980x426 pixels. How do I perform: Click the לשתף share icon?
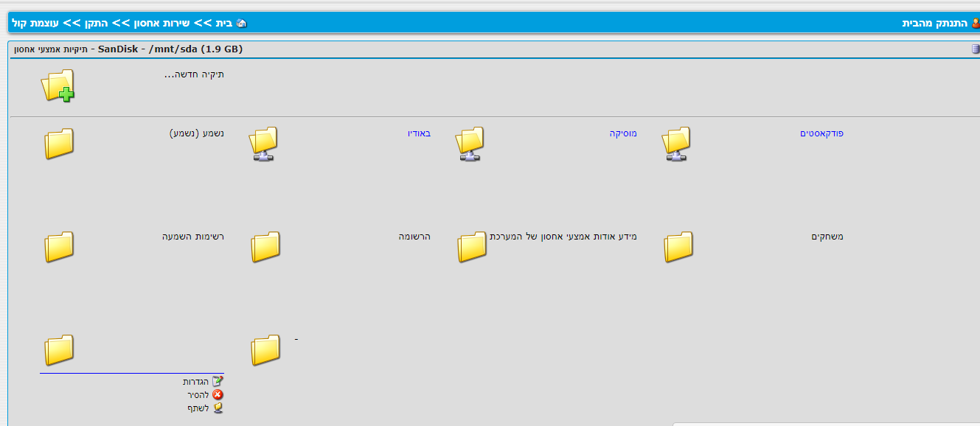[x=218, y=408]
